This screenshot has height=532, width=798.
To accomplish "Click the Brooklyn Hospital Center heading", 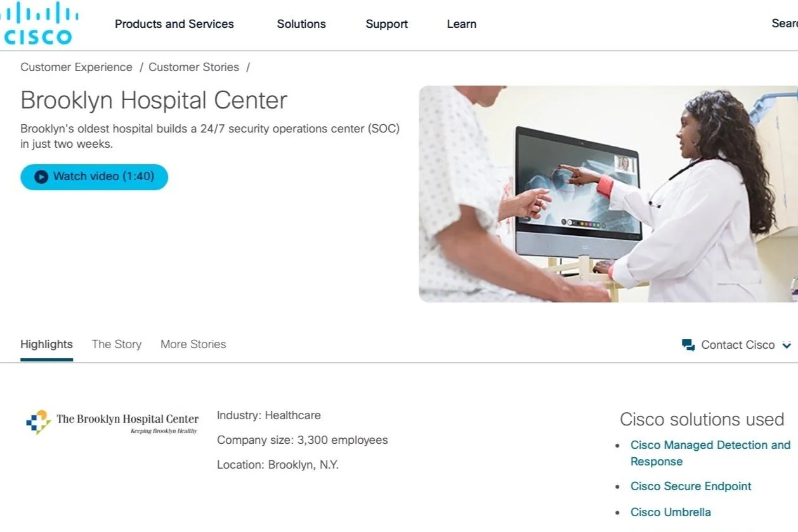I will click(x=154, y=101).
